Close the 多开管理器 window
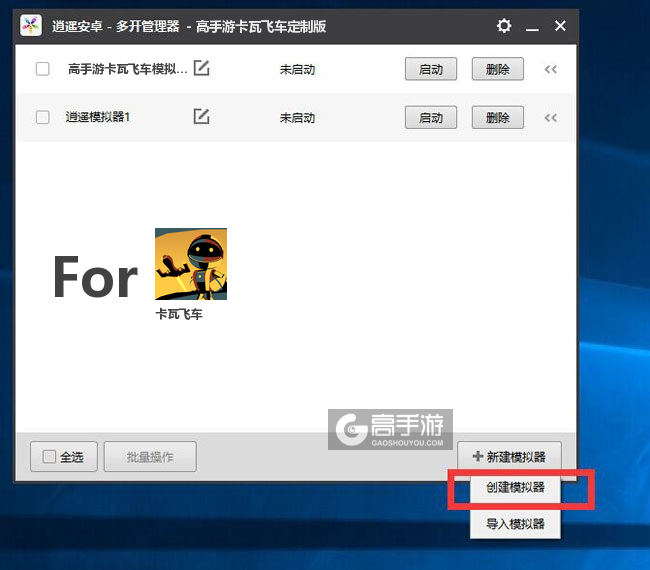650x570 pixels. tap(560, 26)
